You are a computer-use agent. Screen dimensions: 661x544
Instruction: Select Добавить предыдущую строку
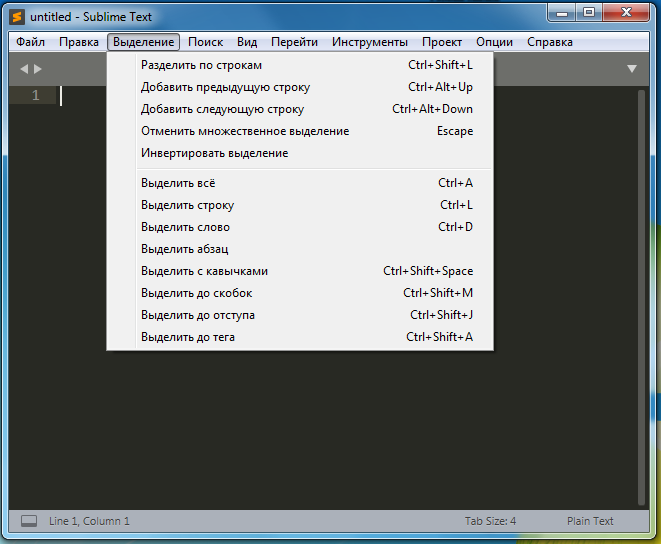(x=300, y=87)
